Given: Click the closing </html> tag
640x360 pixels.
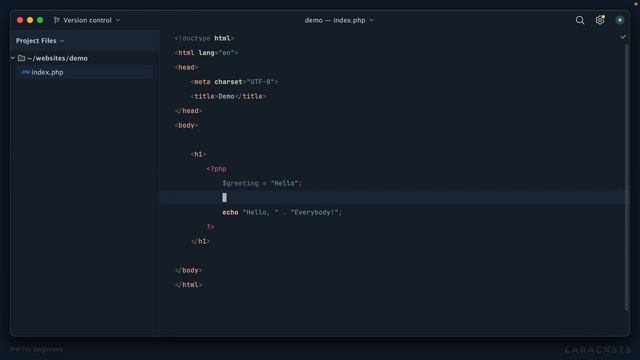Looking at the screenshot, I should click(x=188, y=285).
